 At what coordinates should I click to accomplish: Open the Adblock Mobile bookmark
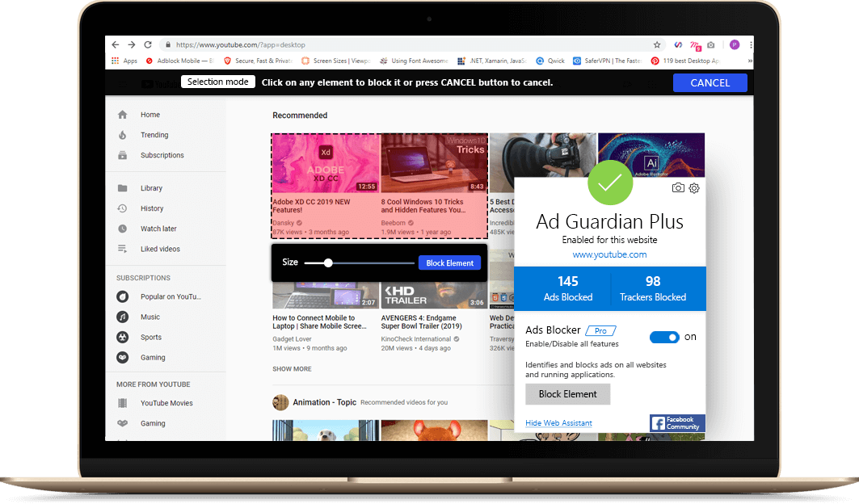pyautogui.click(x=179, y=61)
